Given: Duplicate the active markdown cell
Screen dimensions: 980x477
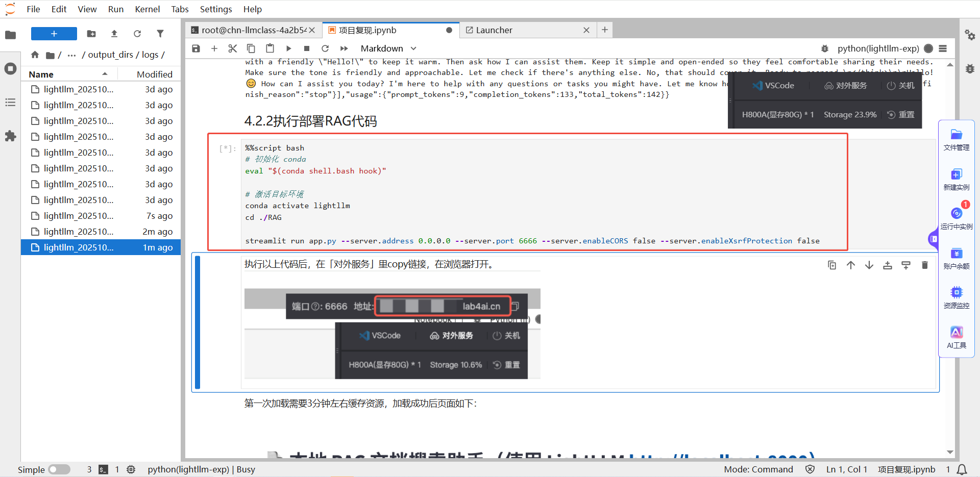Looking at the screenshot, I should click(832, 265).
